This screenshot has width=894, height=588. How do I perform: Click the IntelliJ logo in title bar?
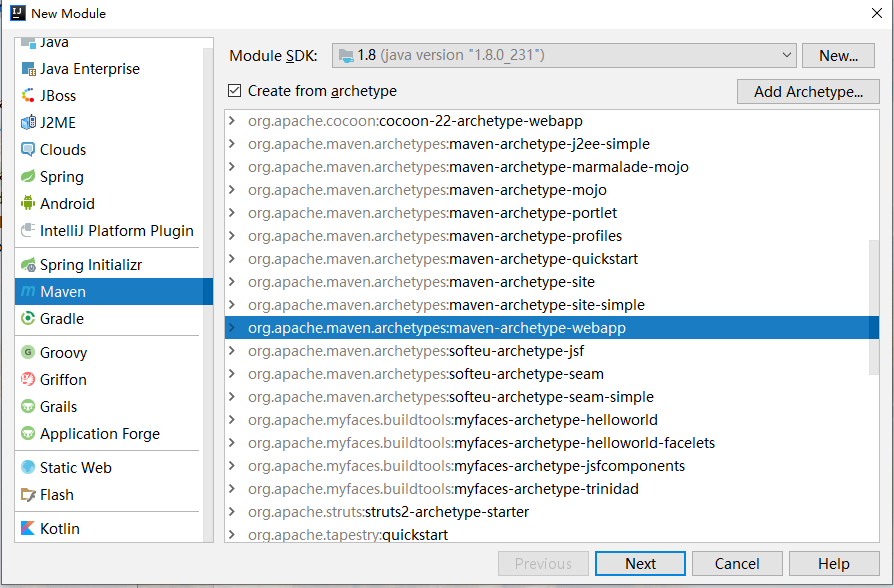click(18, 13)
